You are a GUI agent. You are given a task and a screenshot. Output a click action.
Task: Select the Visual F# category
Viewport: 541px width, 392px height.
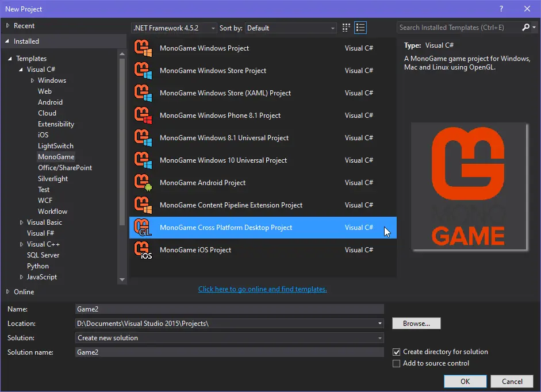pyautogui.click(x=40, y=233)
